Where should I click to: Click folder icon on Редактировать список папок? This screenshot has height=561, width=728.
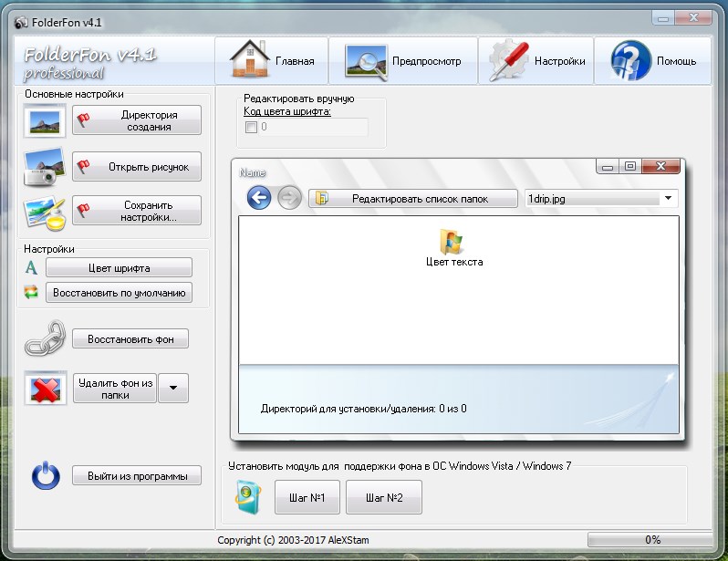(322, 198)
